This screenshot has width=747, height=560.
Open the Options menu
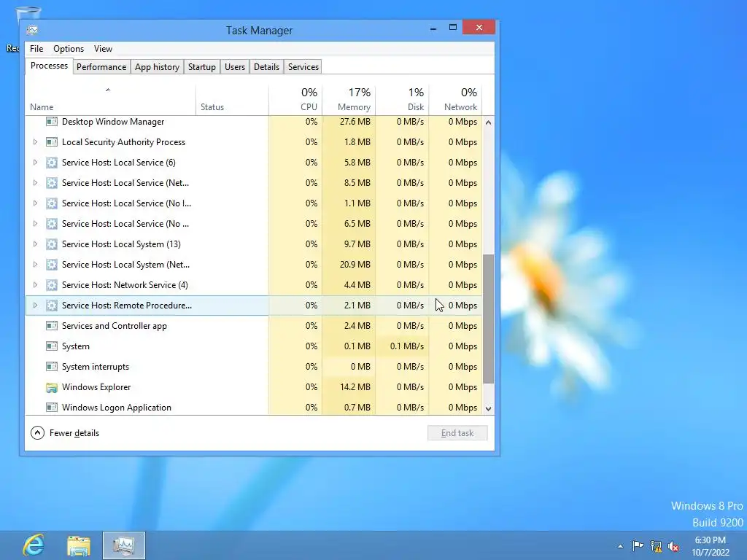(69, 49)
